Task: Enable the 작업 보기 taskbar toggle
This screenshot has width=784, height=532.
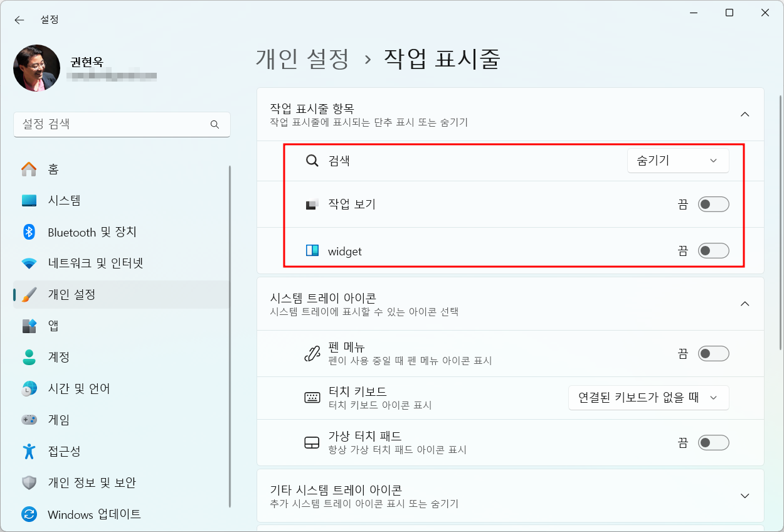Action: tap(713, 204)
